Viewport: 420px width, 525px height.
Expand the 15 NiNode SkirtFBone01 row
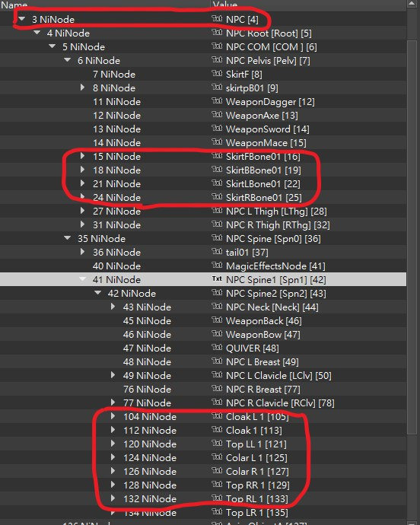(82, 156)
